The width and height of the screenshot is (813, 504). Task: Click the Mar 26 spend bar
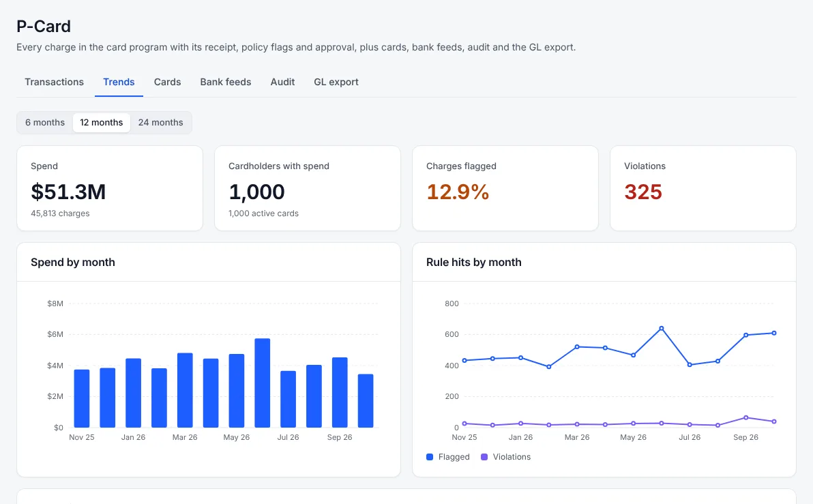coord(185,390)
